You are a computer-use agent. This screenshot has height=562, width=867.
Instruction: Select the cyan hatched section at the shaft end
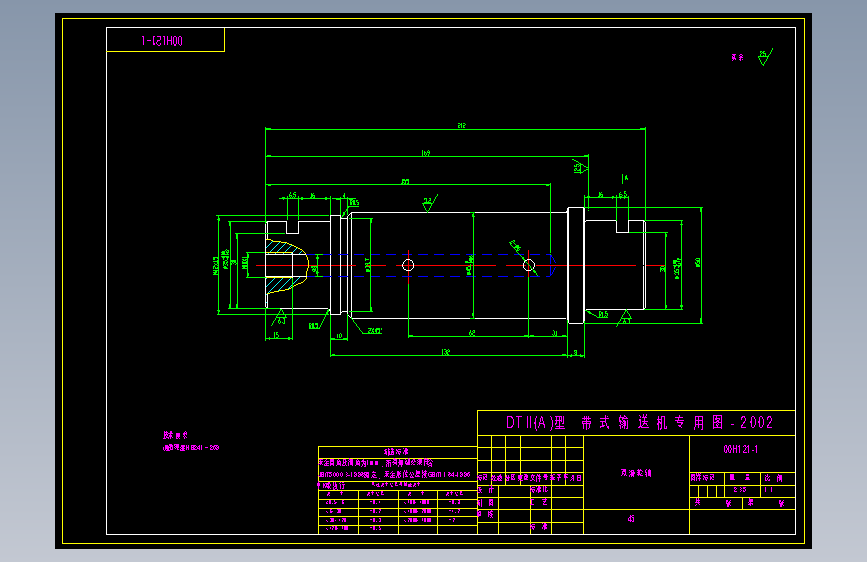coord(286,266)
